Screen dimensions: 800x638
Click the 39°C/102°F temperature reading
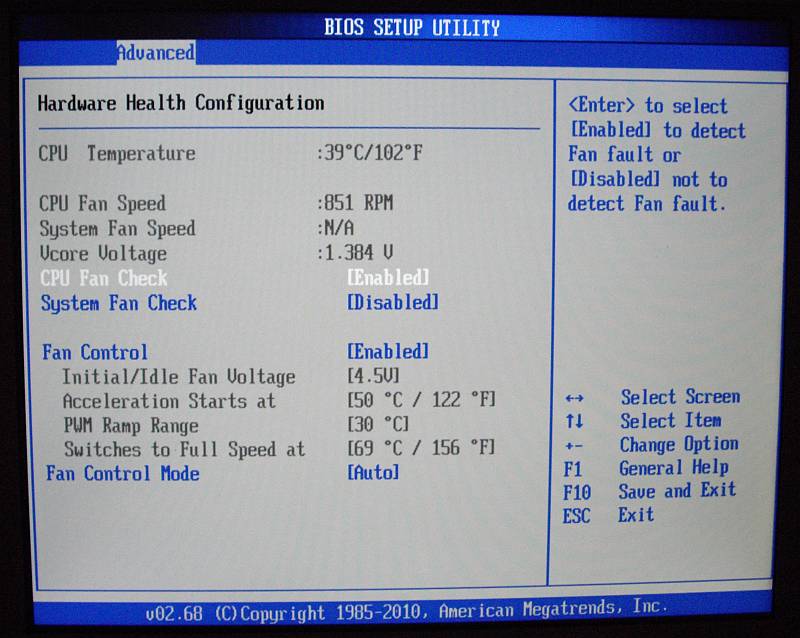click(x=370, y=152)
